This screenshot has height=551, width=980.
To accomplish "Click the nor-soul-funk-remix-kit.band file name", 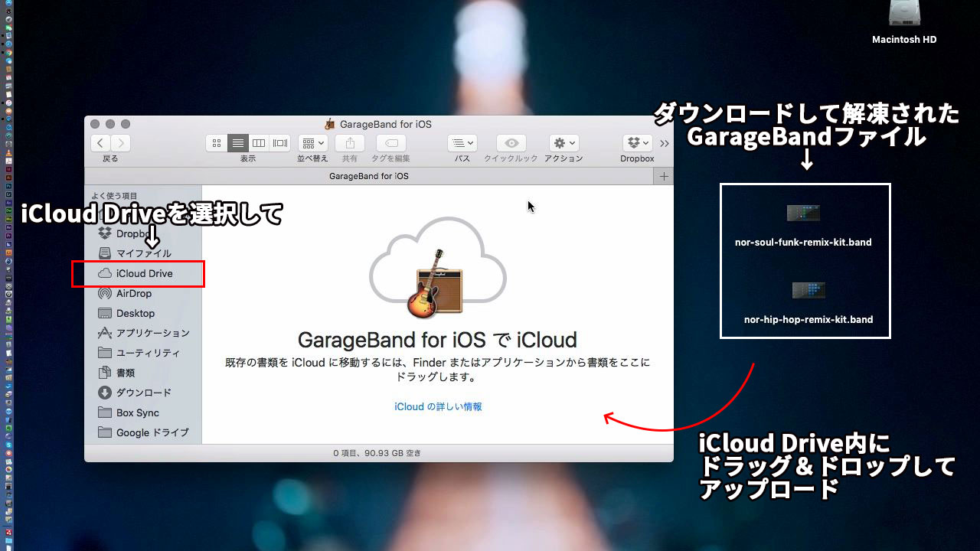I will pyautogui.click(x=803, y=242).
